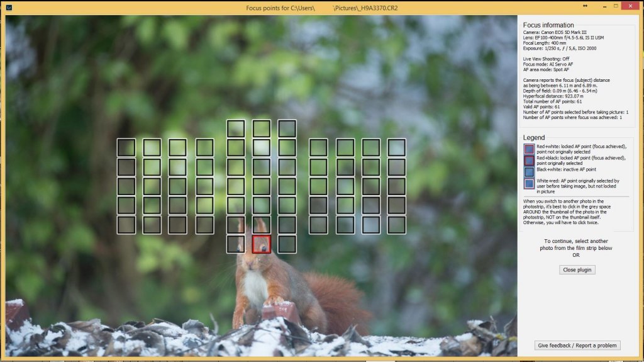This screenshot has width=644, height=362.
Task: Select the top-right AF point of rightmost column
Action: (x=396, y=147)
